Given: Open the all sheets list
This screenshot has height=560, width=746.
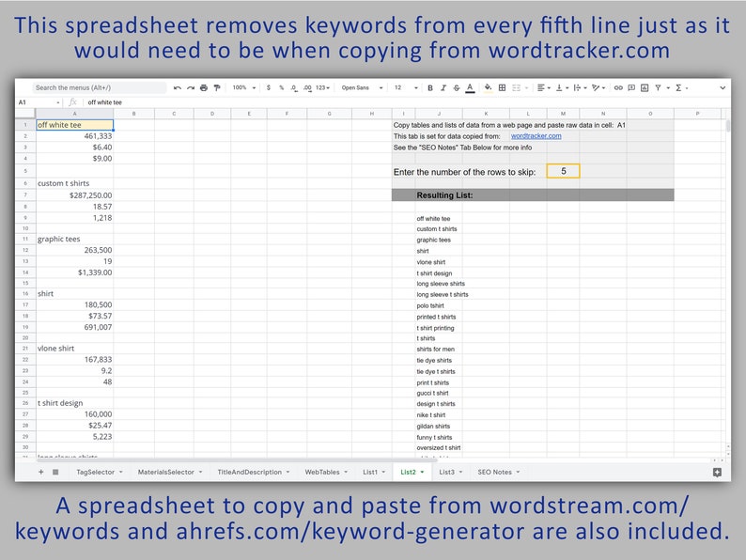Looking at the screenshot, I should coord(55,472).
